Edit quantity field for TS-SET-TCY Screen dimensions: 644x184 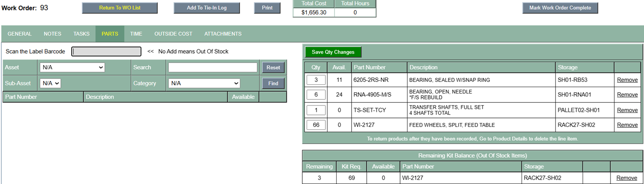pos(316,110)
